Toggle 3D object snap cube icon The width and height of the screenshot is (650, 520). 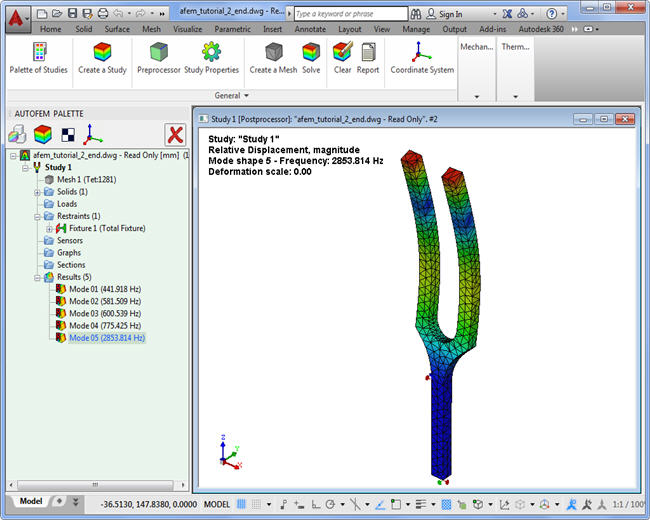pyautogui.click(x=478, y=504)
